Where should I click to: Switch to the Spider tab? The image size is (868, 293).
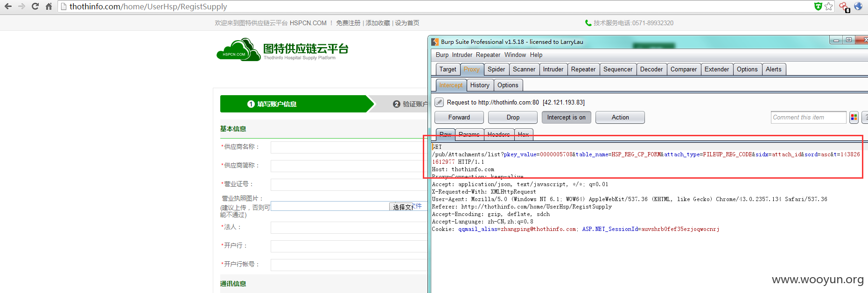[496, 70]
